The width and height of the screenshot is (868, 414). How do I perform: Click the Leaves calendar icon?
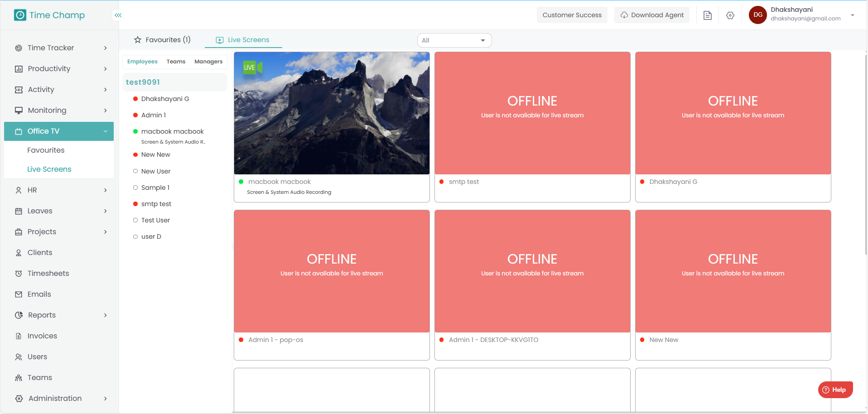point(19,211)
